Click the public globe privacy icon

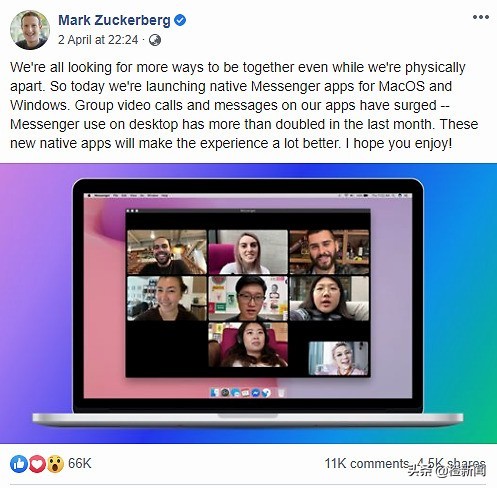pyautogui.click(x=154, y=40)
